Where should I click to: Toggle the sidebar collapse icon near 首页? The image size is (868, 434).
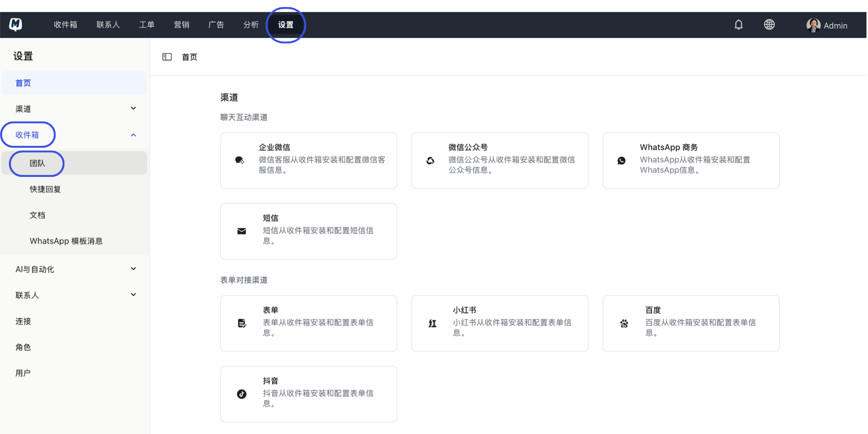pos(167,56)
